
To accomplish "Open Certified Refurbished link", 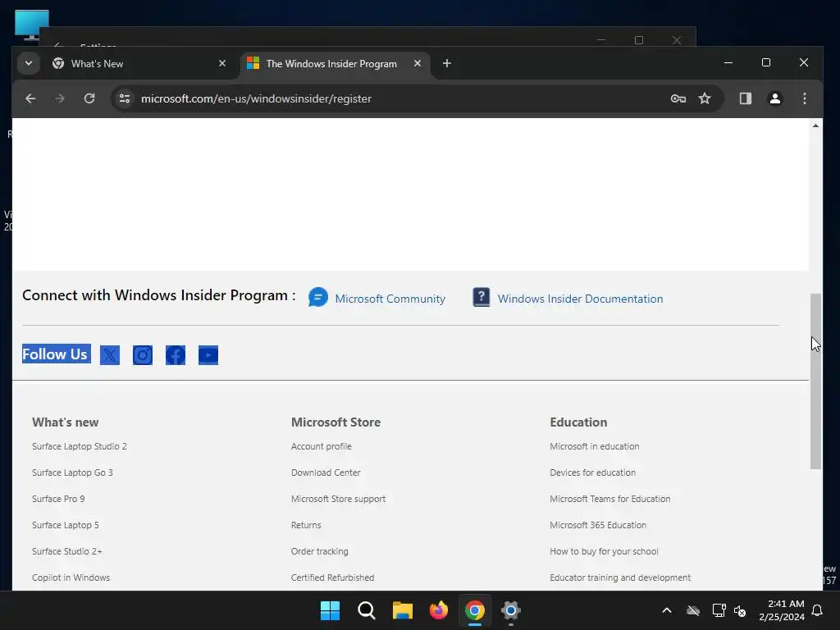I will 333,577.
